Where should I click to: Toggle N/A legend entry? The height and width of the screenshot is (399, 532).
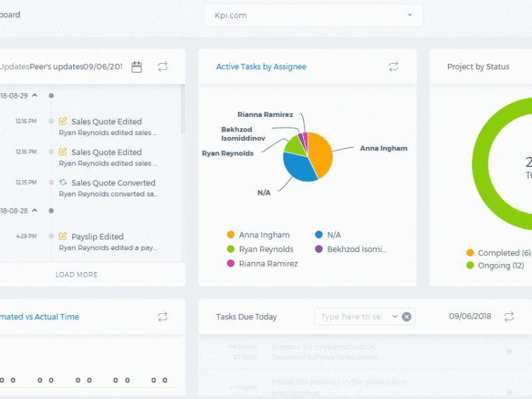pyautogui.click(x=328, y=235)
